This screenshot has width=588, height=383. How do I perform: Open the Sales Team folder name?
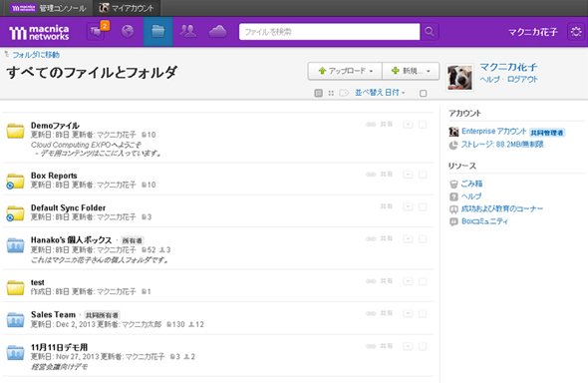[53, 314]
